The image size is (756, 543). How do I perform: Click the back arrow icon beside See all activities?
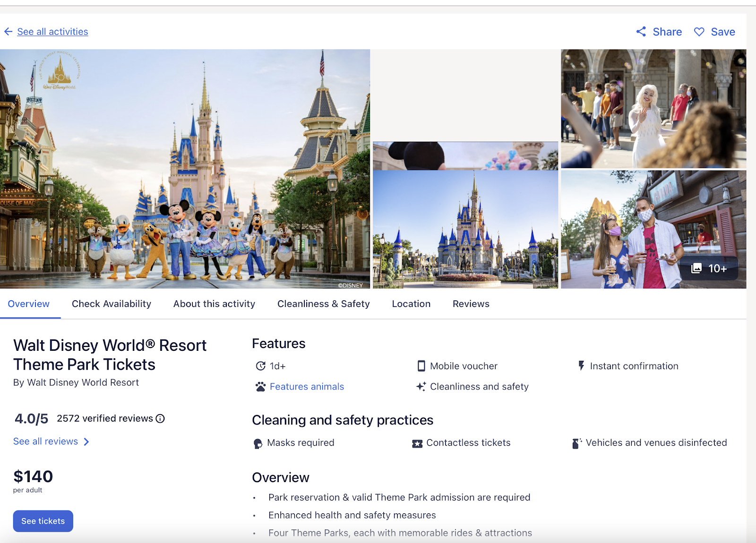[8, 32]
